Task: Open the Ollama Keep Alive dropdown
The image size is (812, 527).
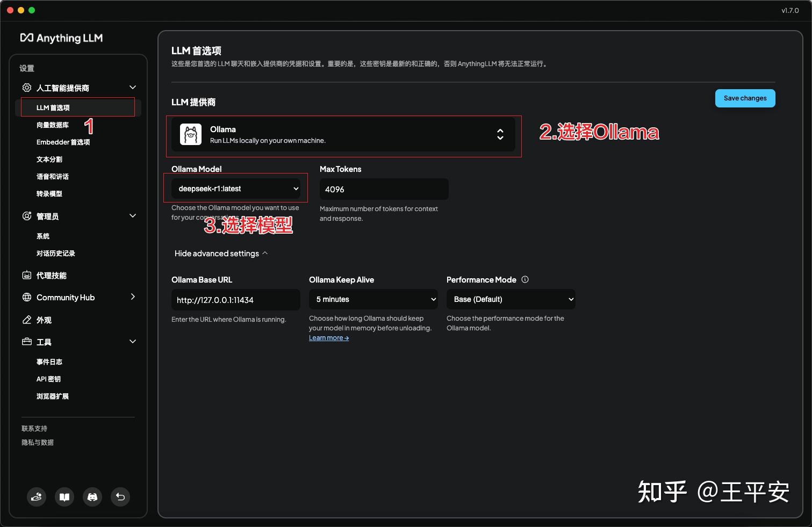Action: 373,299
